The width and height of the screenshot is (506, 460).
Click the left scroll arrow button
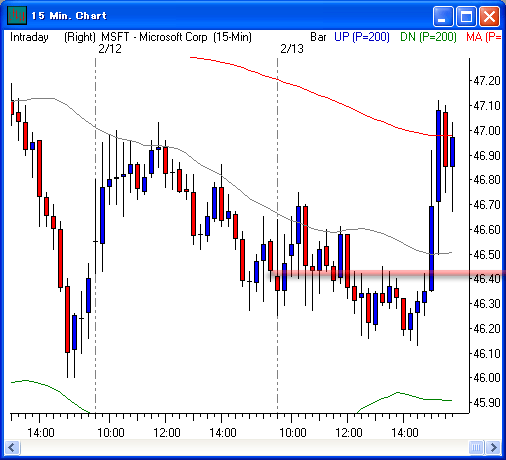point(12,447)
